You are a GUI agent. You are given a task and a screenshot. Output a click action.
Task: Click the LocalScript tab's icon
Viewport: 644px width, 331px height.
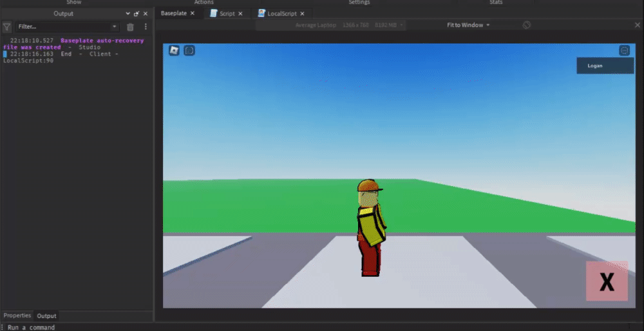tap(261, 13)
